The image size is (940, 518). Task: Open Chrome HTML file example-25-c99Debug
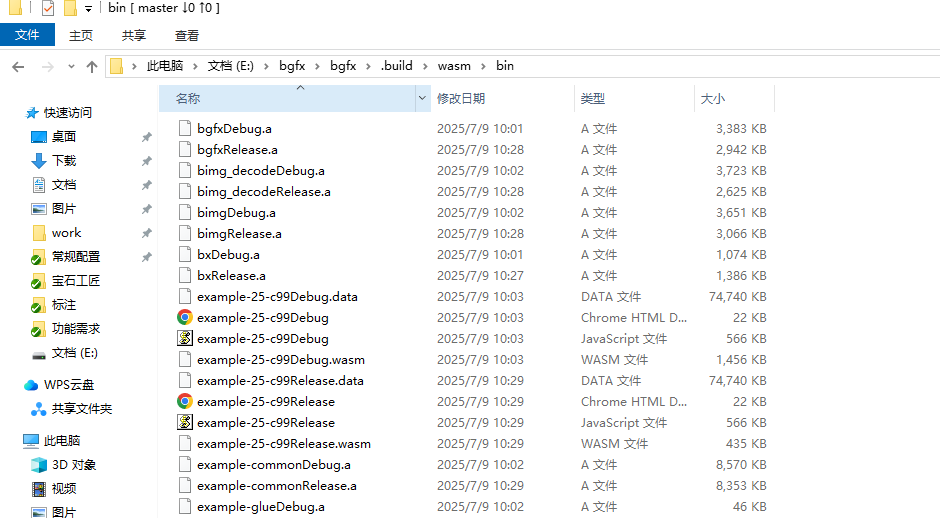262,318
